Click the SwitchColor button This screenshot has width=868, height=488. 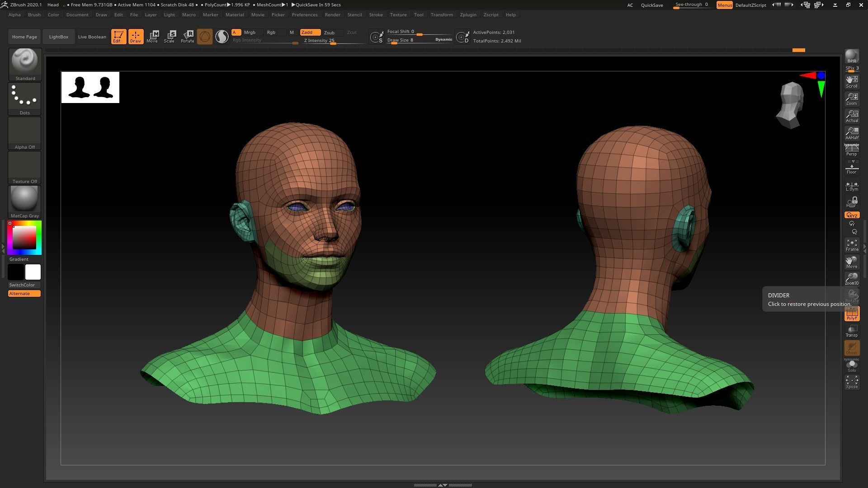pyautogui.click(x=24, y=285)
